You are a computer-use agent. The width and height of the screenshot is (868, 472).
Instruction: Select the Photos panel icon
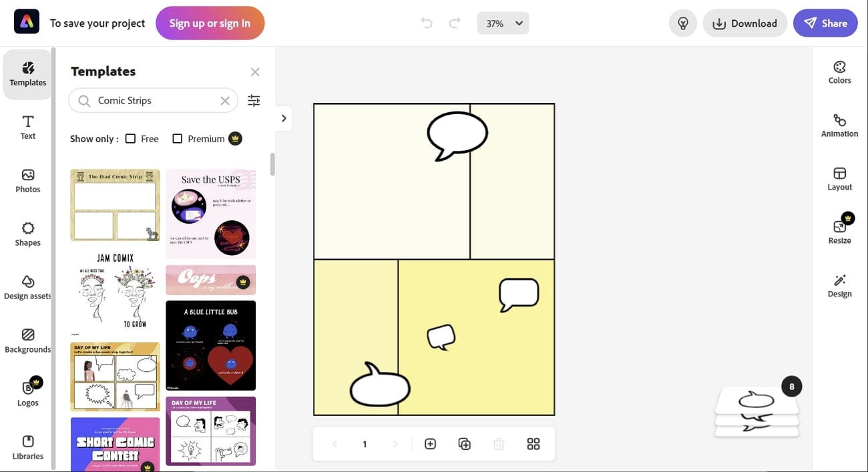(x=27, y=180)
